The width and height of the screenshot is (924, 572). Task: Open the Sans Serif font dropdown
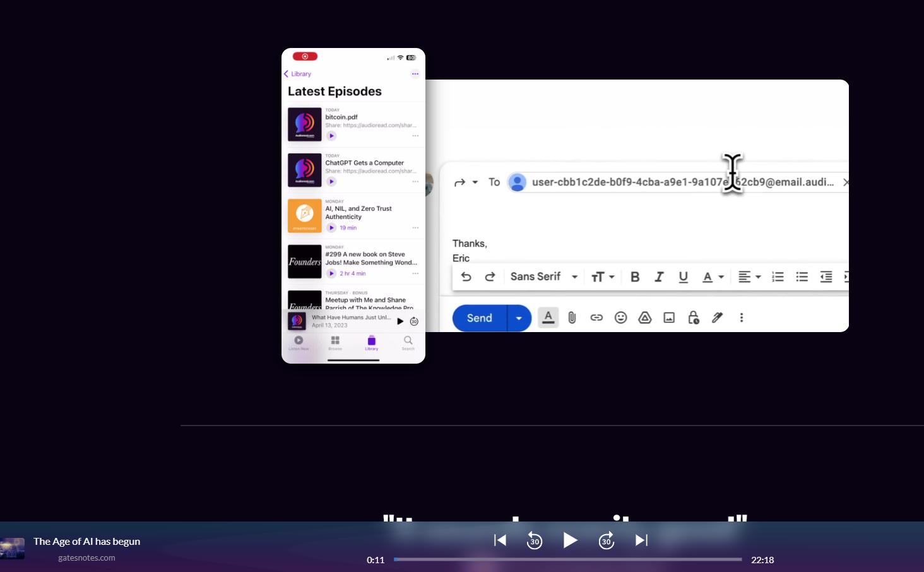click(543, 277)
